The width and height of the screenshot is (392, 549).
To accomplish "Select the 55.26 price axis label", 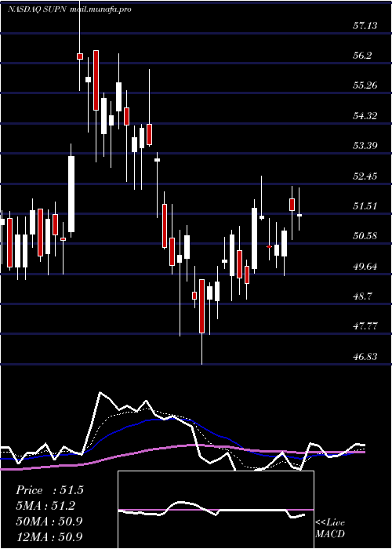I will 365,85.
